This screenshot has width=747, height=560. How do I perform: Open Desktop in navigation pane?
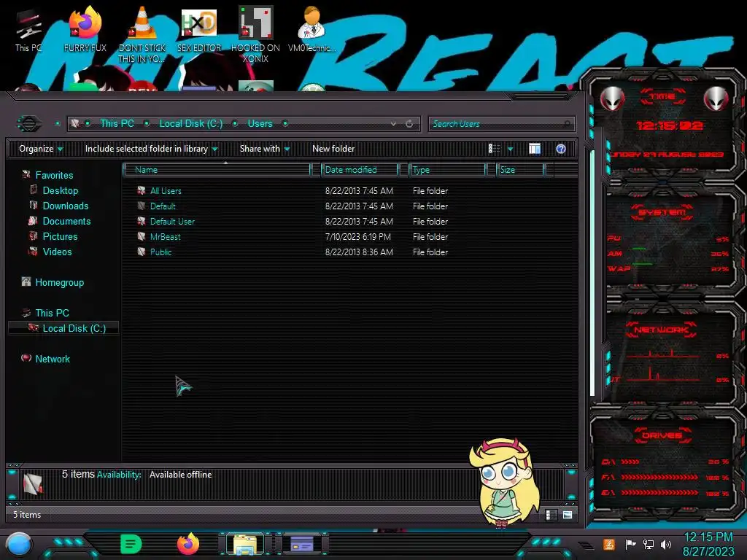click(x=60, y=190)
